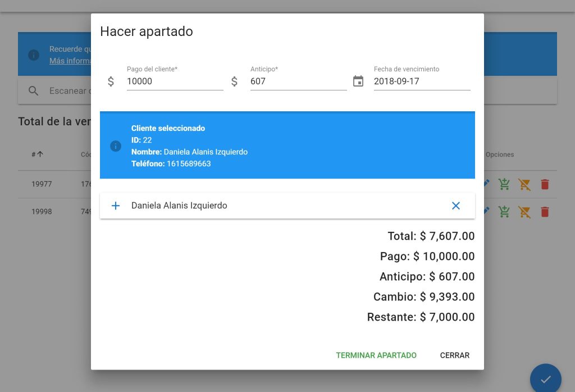Screen dimensions: 575x392
Task: Sort the table by the # column header
Action: [37, 154]
